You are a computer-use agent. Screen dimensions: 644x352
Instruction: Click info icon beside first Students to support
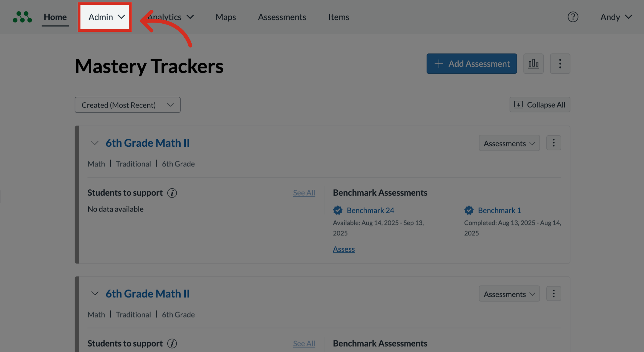(x=172, y=193)
